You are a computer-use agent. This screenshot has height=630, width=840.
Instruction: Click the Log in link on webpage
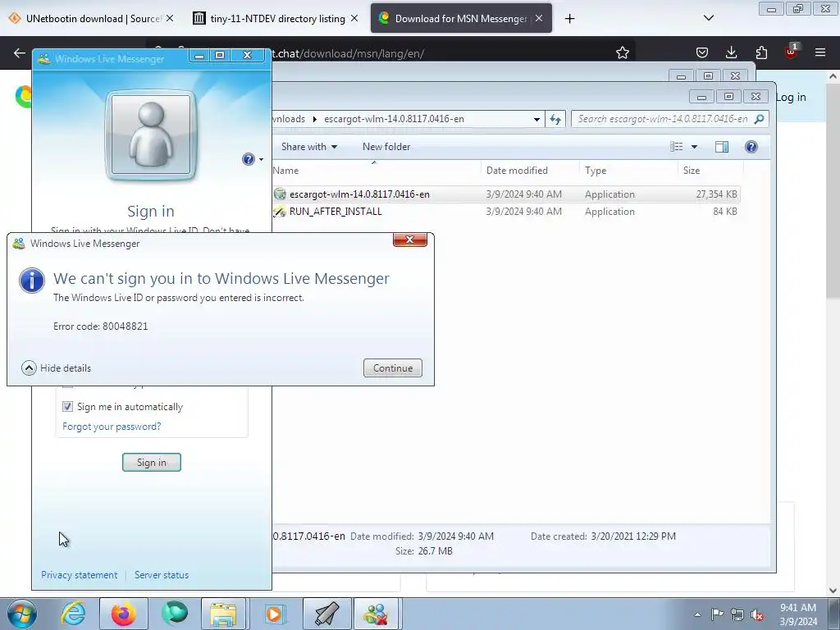[x=791, y=98]
